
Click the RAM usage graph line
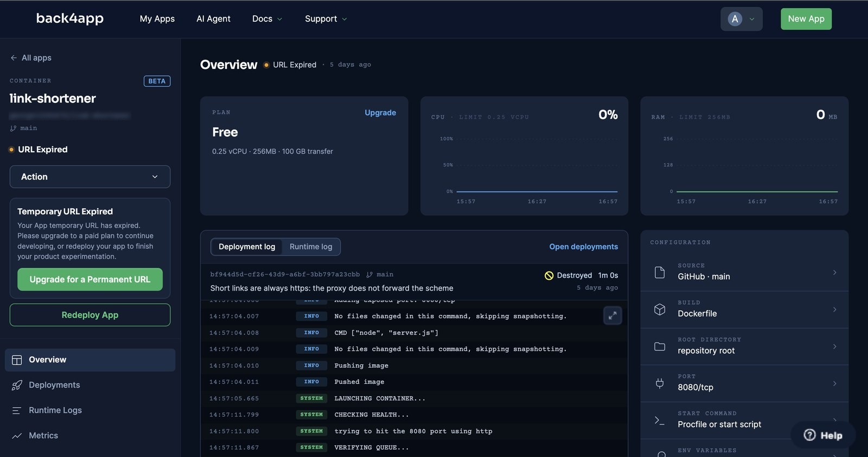757,191
